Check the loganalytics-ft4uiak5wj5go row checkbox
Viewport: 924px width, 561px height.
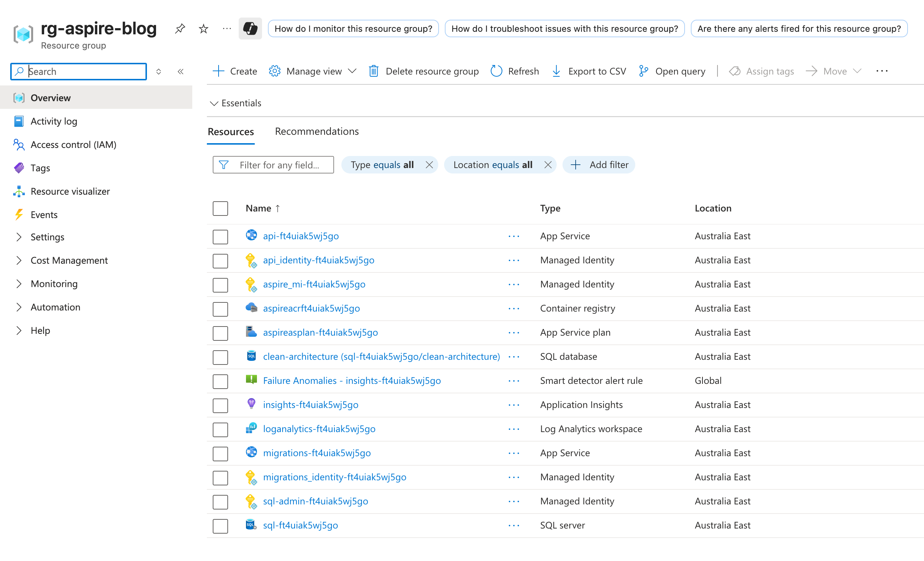(x=220, y=430)
